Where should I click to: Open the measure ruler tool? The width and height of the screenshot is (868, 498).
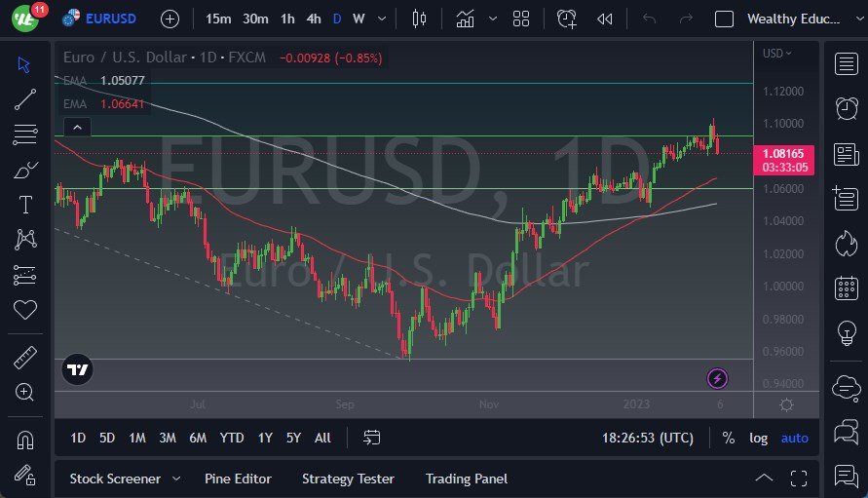(25, 358)
